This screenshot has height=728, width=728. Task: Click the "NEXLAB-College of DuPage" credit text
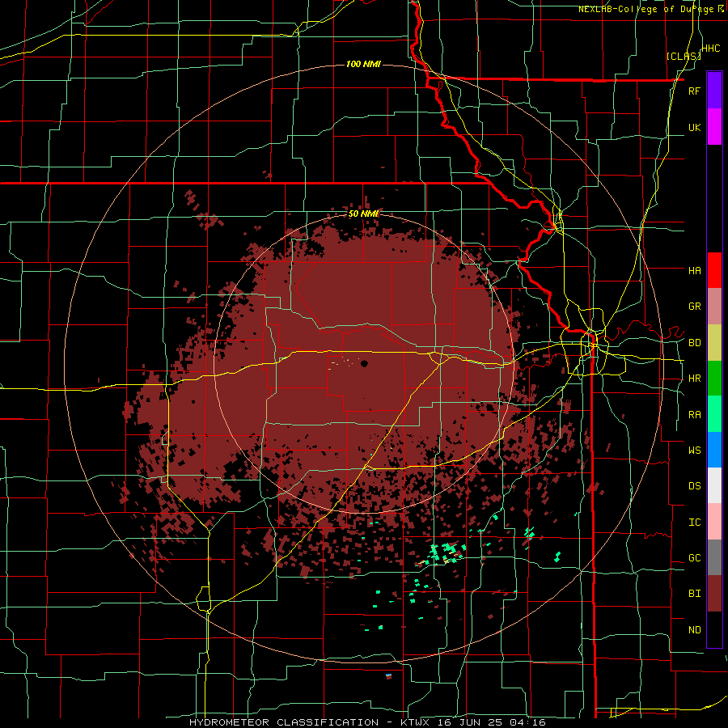coord(647,9)
